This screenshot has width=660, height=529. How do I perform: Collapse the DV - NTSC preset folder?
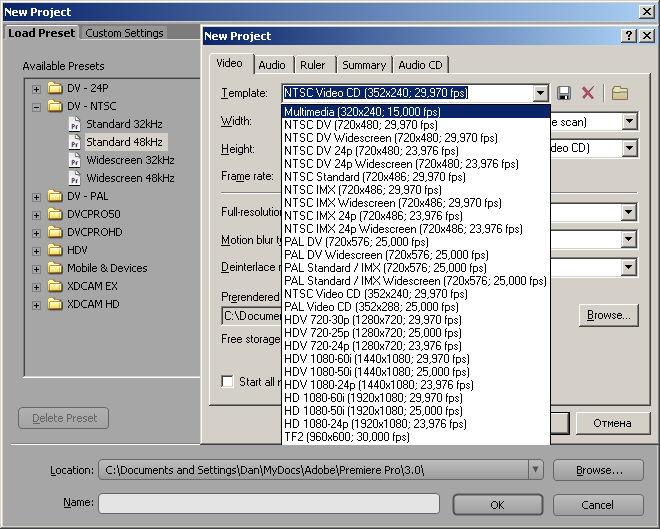click(x=37, y=106)
